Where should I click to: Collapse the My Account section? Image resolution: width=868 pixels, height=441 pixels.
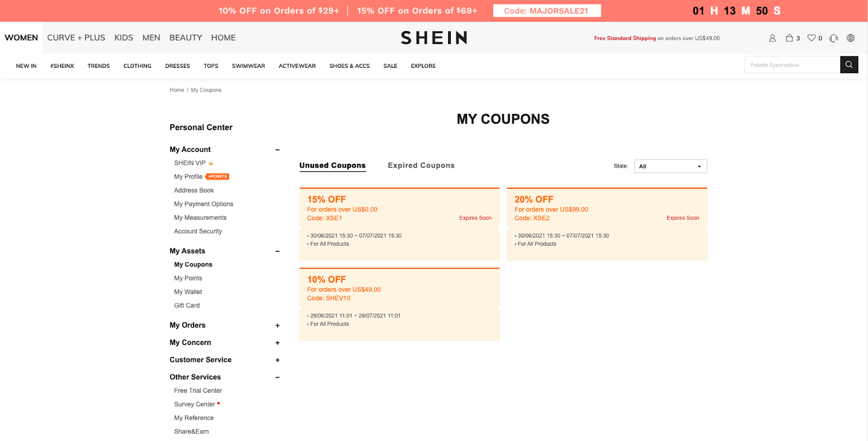[x=277, y=150]
